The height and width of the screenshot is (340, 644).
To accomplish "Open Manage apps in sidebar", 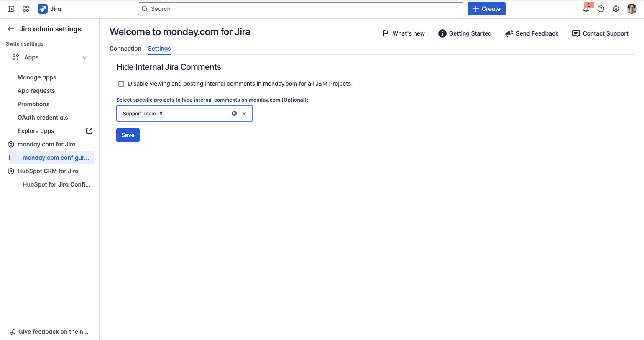I will tap(37, 77).
